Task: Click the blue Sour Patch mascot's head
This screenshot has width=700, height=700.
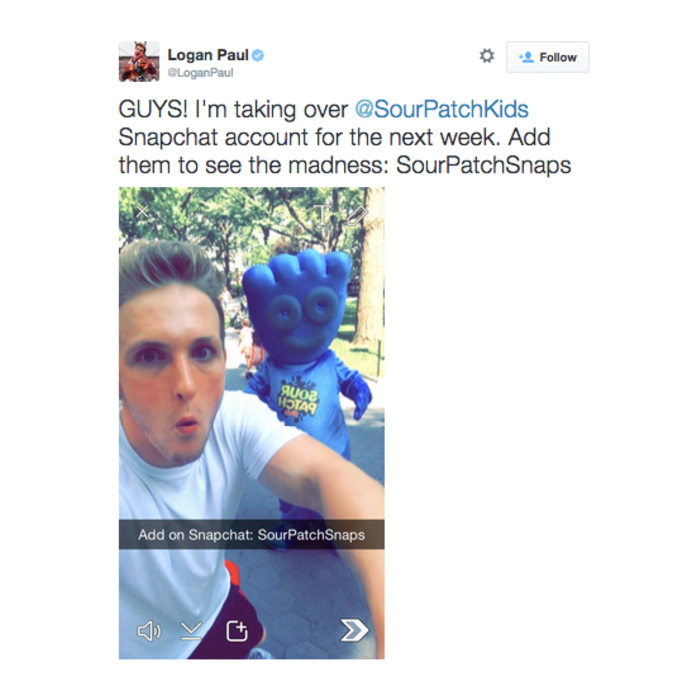Action: (x=297, y=305)
